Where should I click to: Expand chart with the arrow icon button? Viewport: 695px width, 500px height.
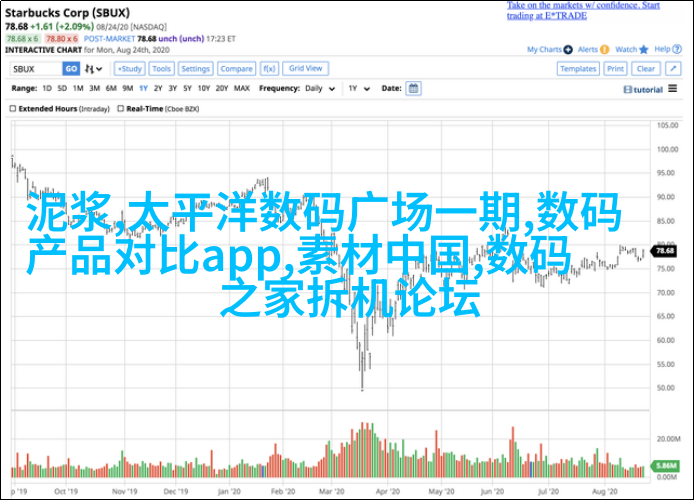point(673,68)
